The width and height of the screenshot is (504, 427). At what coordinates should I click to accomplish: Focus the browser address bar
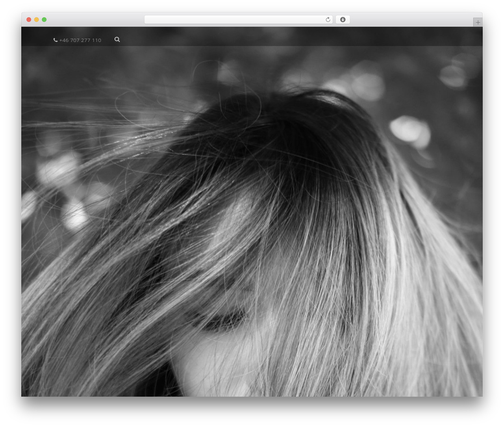(239, 20)
